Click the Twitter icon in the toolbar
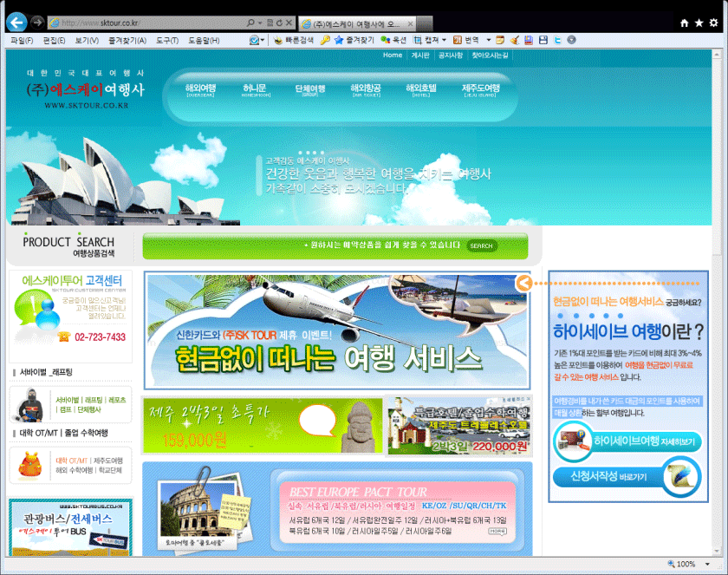 (x=557, y=41)
